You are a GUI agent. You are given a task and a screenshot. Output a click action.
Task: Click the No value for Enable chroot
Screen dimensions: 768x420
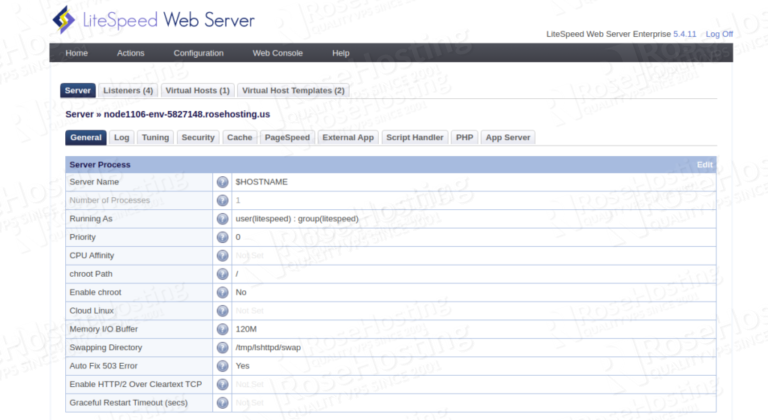click(x=241, y=292)
